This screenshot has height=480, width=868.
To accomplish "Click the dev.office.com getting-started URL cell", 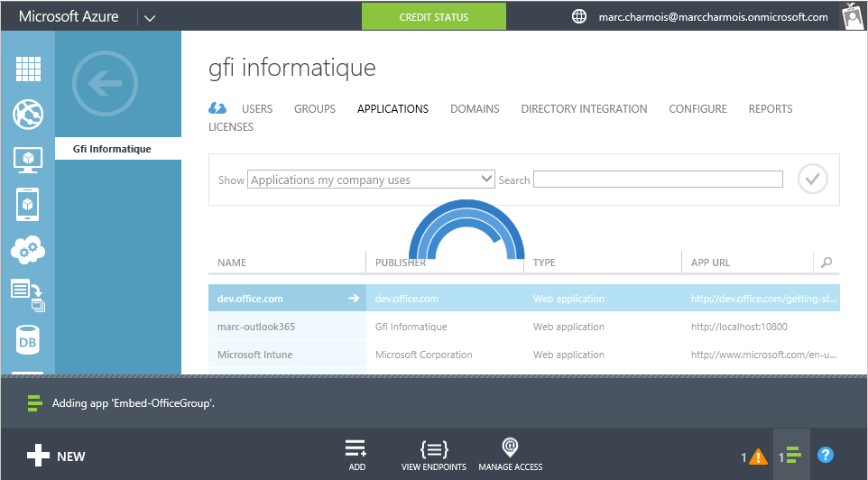I will tap(764, 299).
